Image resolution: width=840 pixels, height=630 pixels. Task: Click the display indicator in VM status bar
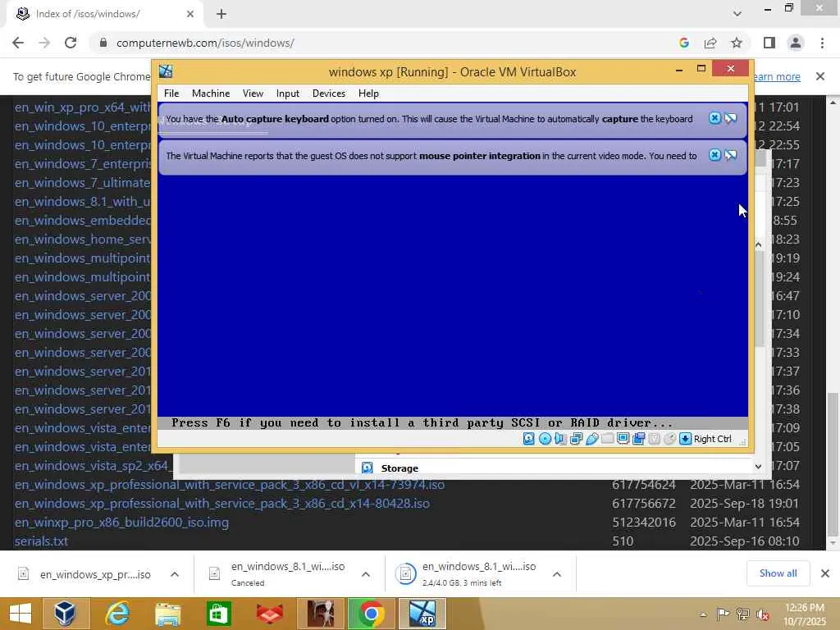tap(623, 439)
